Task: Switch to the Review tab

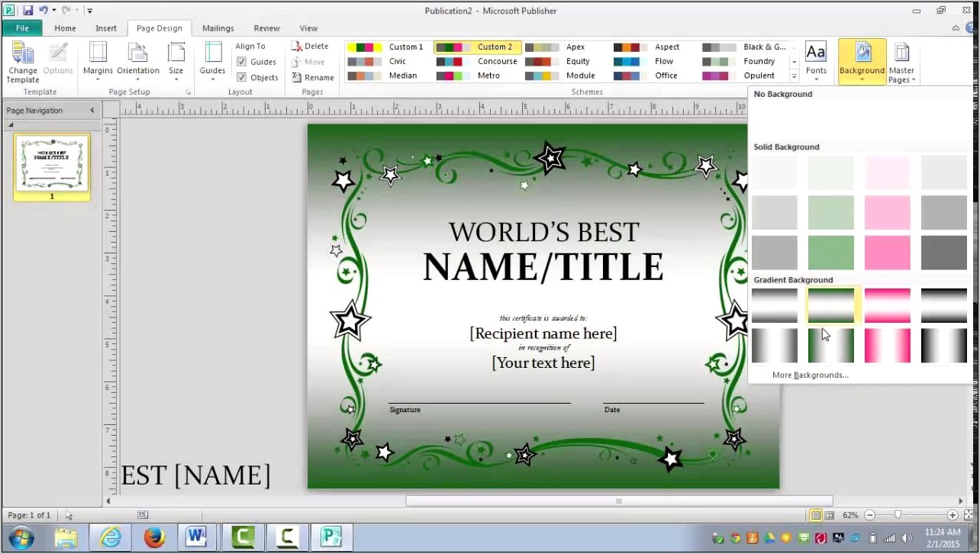Action: 266,28
